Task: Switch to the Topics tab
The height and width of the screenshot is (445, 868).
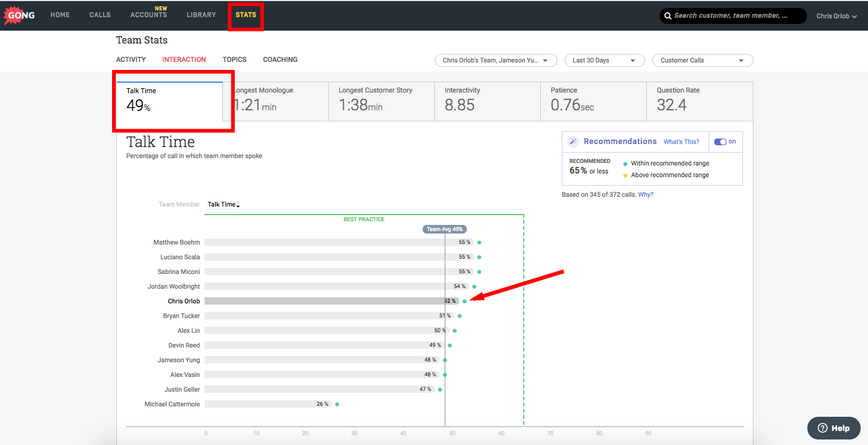Action: tap(235, 59)
